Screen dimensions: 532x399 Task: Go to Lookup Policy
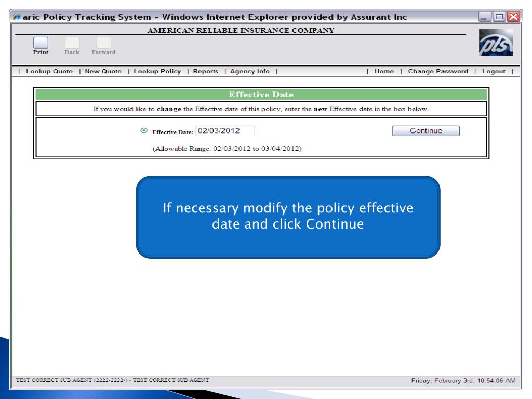(157, 71)
